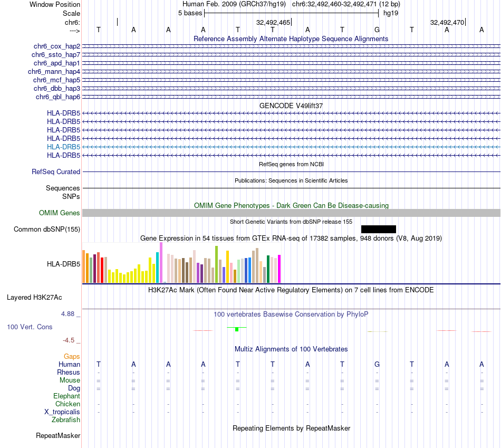Click the green PhyloP conservation bar

pyautogui.click(x=237, y=329)
